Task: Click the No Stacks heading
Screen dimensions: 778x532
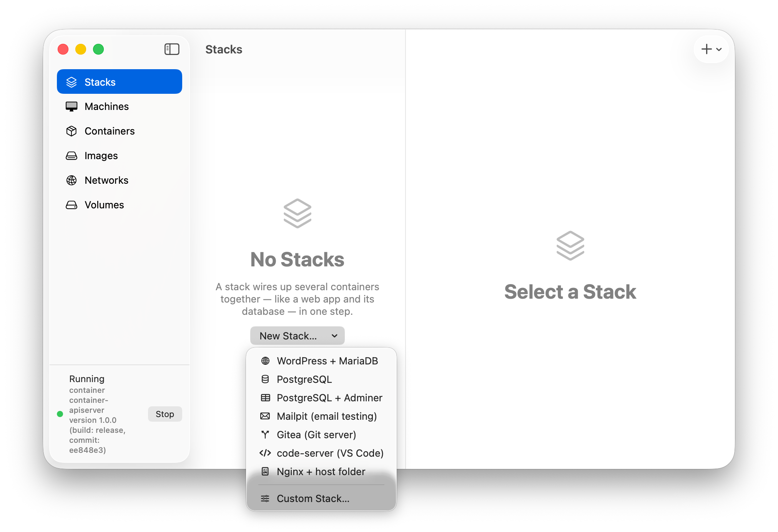Action: (297, 259)
